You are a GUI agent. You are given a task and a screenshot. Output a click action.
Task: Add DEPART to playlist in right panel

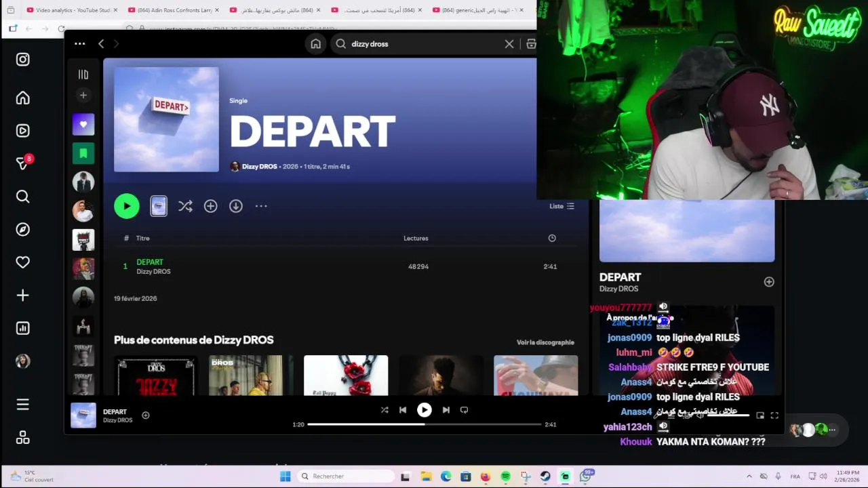[x=769, y=282]
